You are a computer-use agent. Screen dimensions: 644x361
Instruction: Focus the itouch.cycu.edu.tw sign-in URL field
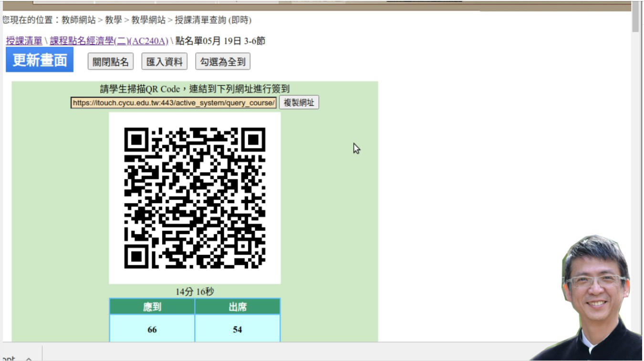[174, 103]
